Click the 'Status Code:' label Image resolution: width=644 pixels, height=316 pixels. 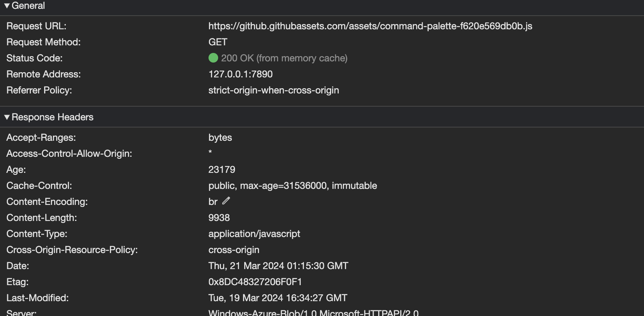click(34, 58)
